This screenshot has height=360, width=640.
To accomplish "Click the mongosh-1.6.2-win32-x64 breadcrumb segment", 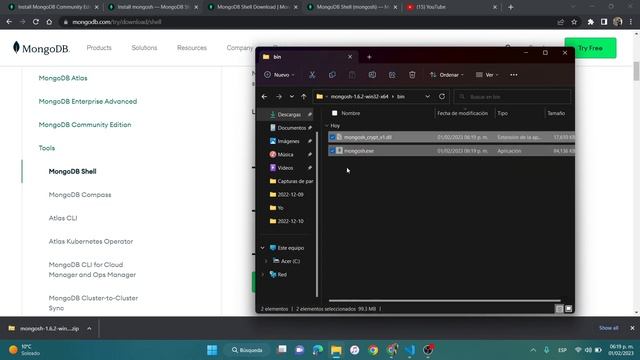I will point(359,97).
